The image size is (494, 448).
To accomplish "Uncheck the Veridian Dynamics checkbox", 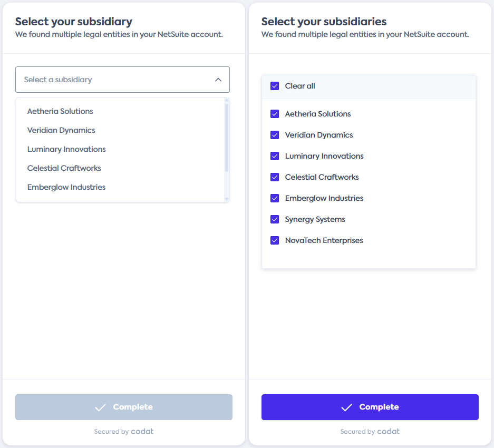I will tap(275, 135).
